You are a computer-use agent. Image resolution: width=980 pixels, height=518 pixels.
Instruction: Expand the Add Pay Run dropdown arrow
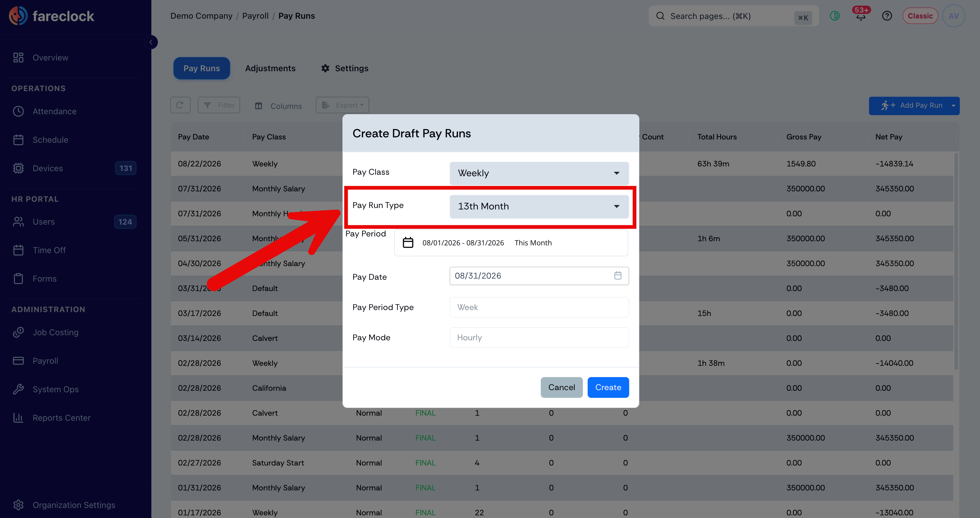point(953,106)
